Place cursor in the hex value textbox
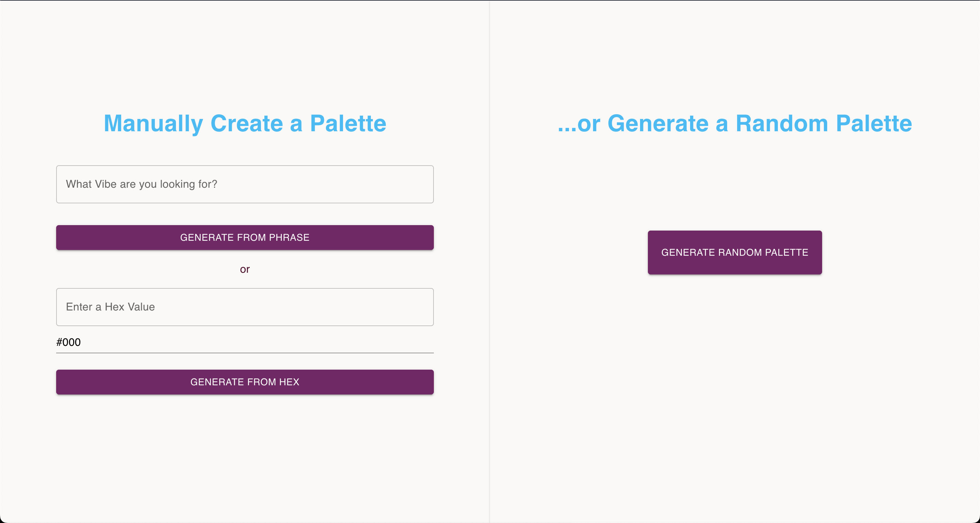 tap(245, 307)
